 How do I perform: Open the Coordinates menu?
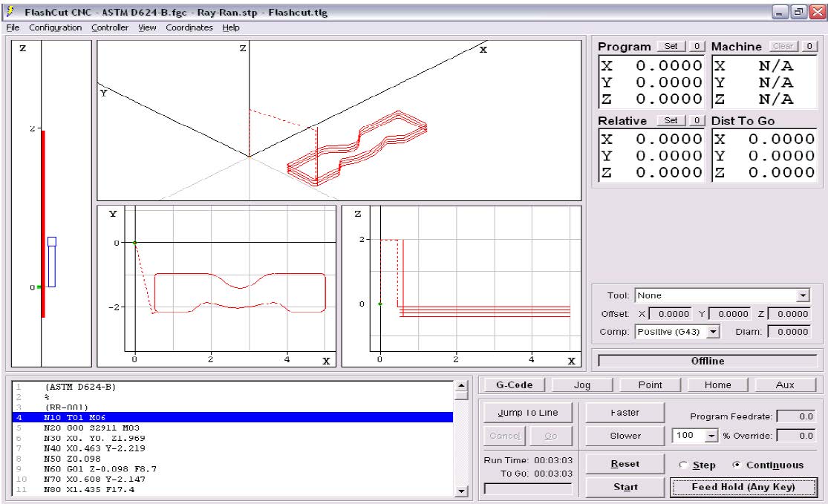click(189, 27)
